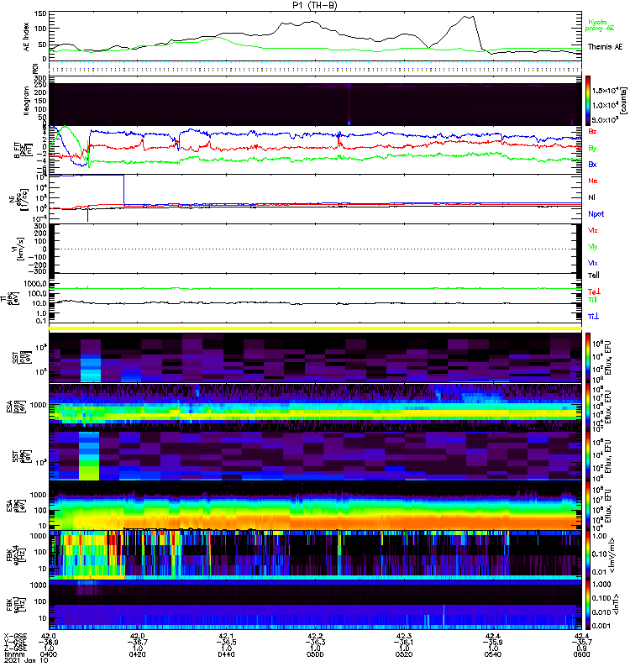Viewport: 630px width, 672px height.
Task: Click the FBK mV/m color scale bar
Action: point(588,555)
